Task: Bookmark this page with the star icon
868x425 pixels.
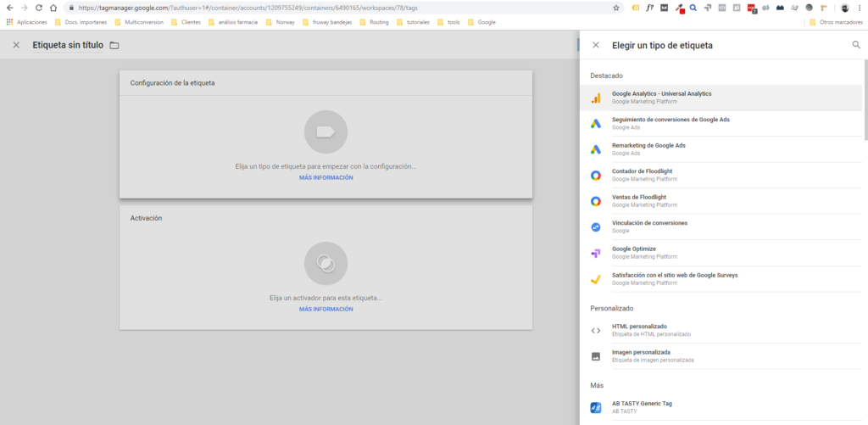Action: coord(616,8)
